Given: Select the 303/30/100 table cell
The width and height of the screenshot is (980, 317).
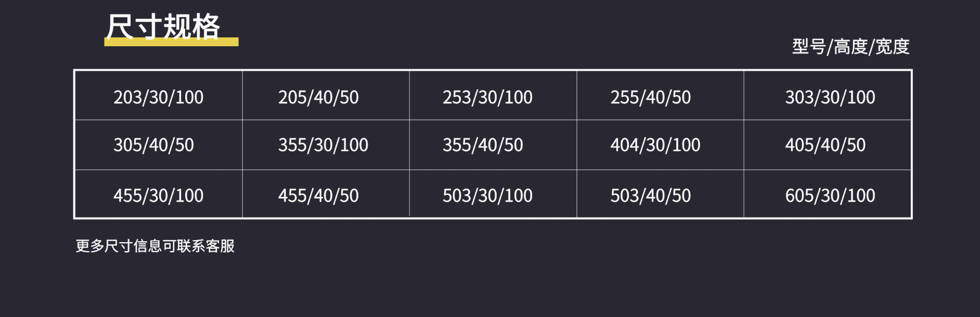Looking at the screenshot, I should click(x=830, y=97).
